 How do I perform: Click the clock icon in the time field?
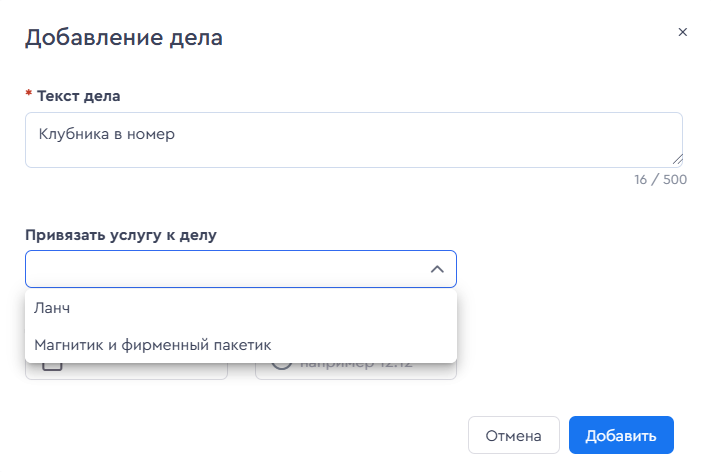pos(281,365)
